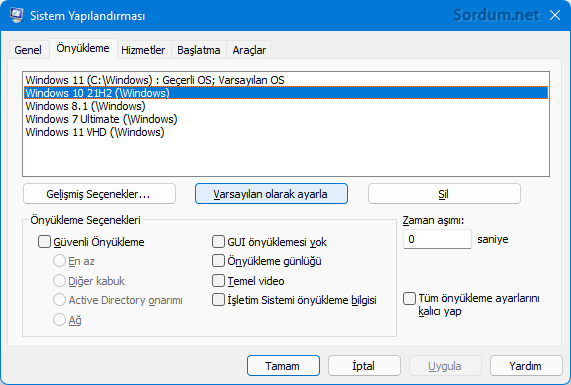Screen dimensions: 571x385
Task: Check Tüm önyükleme ayarlarını kalıcı yap
Action: click(x=409, y=298)
